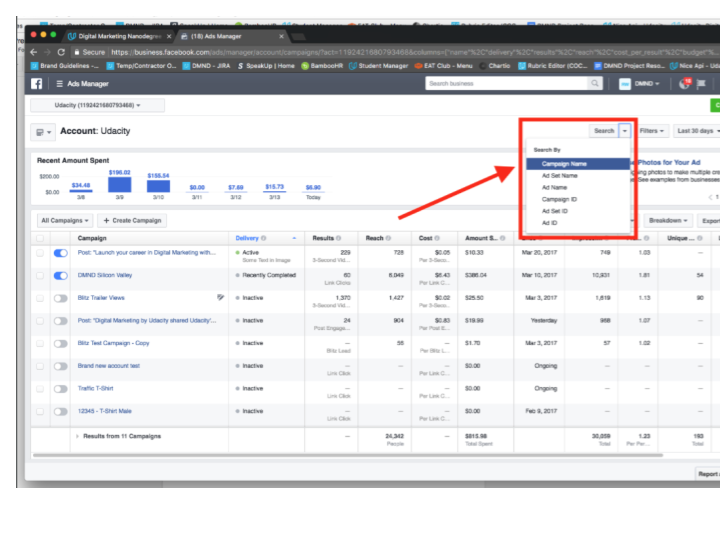The width and height of the screenshot is (720, 540).
Task: Choose Ad Set ID from Search By menu
Action: pos(555,211)
